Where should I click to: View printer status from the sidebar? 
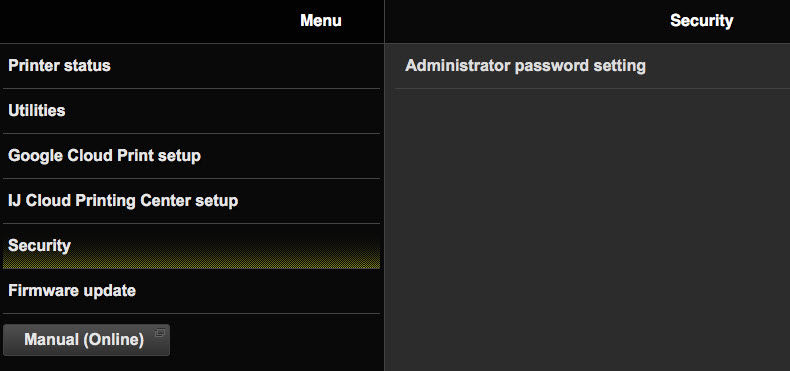(x=191, y=66)
